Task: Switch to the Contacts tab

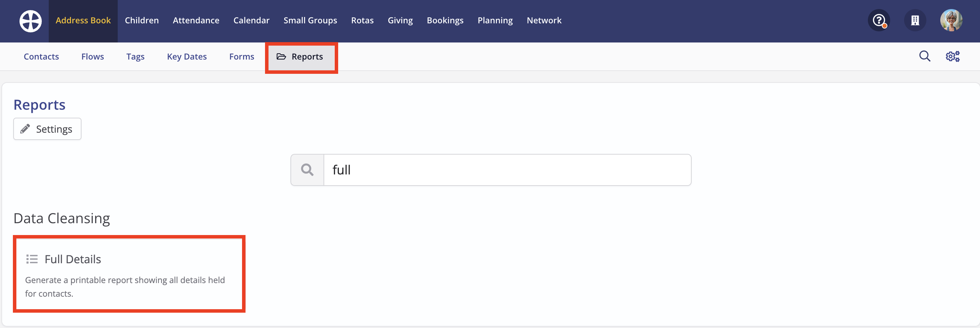Action: point(41,56)
